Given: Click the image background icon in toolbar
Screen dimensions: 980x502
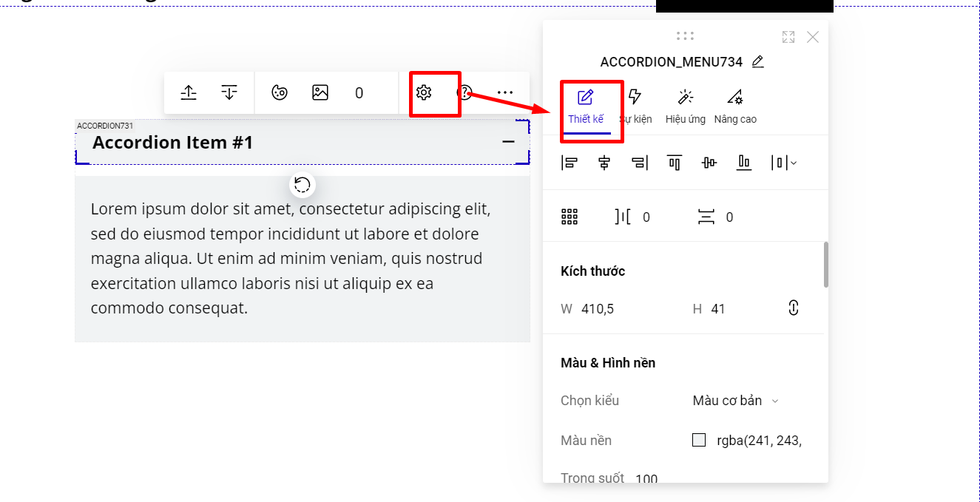Looking at the screenshot, I should coord(320,92).
